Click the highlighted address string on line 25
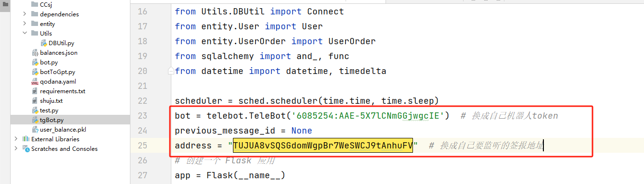 pos(322,146)
